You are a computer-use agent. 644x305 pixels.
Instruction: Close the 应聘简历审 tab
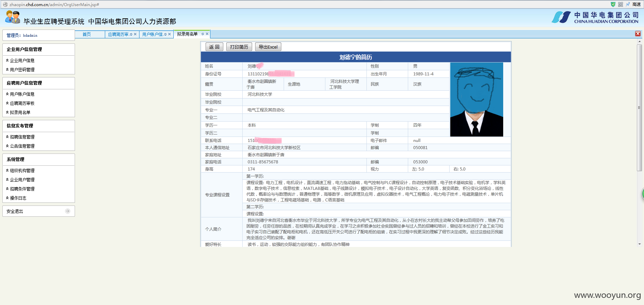point(135,34)
